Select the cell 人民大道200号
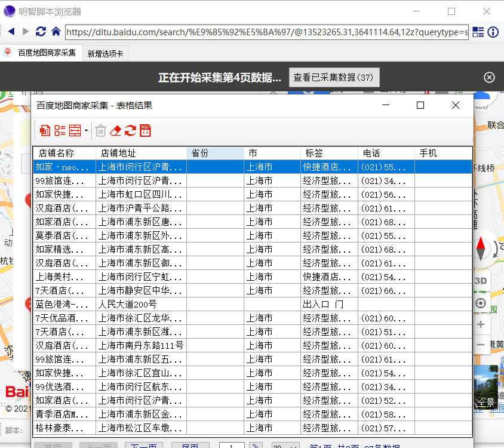 click(x=141, y=304)
